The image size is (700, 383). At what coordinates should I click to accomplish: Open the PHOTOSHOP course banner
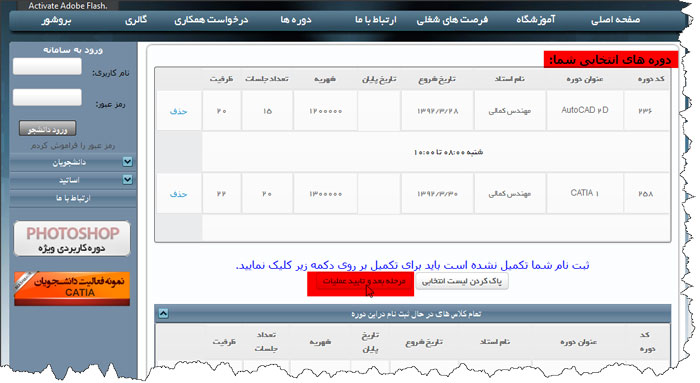click(x=72, y=238)
